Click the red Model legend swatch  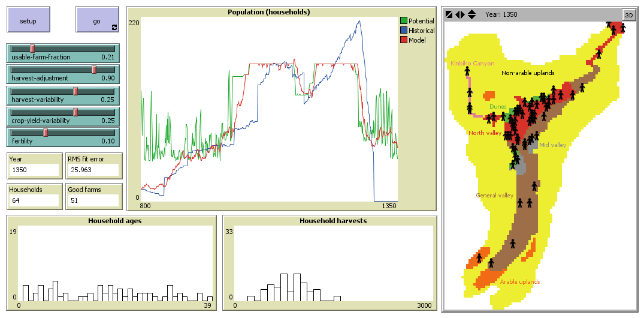pos(403,40)
